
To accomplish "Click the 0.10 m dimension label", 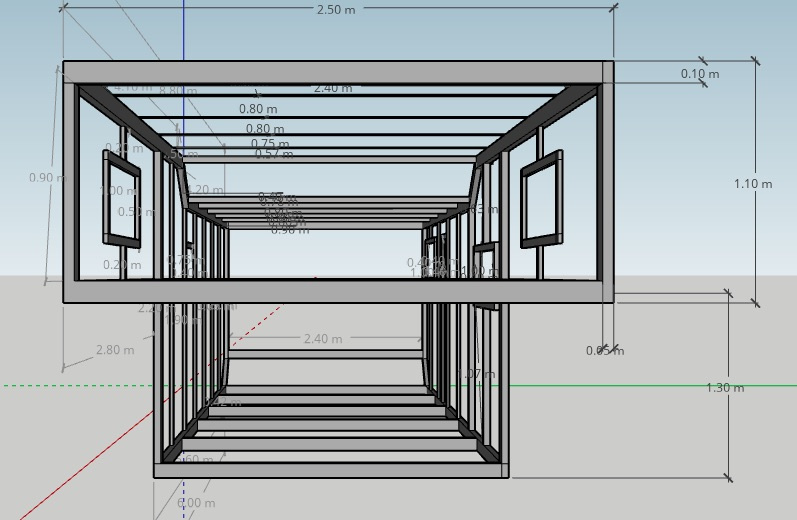I will pyautogui.click(x=699, y=74).
